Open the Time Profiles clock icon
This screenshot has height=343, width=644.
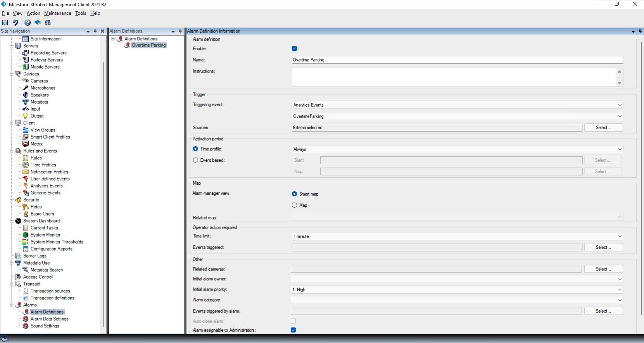(x=26, y=165)
